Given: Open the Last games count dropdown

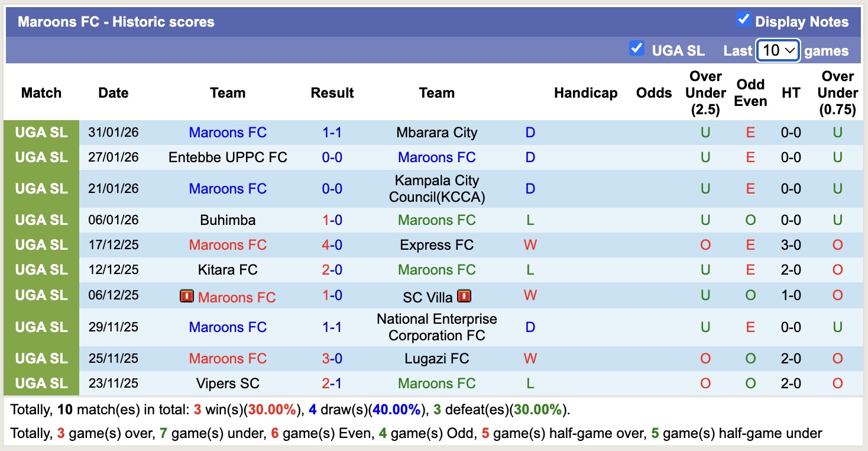Looking at the screenshot, I should (x=778, y=51).
